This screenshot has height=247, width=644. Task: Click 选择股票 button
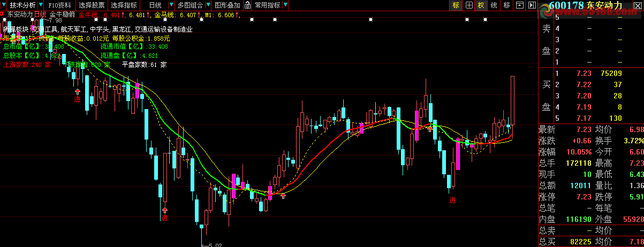(x=92, y=5)
